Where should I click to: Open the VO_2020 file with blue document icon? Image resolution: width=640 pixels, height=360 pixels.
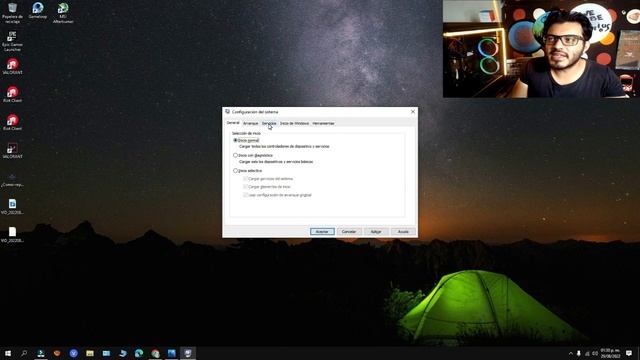(x=12, y=207)
